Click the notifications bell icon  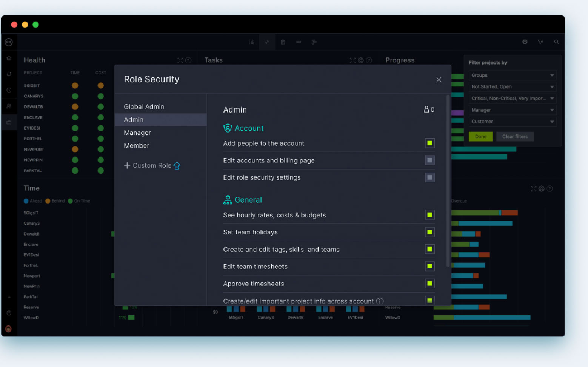[9, 74]
